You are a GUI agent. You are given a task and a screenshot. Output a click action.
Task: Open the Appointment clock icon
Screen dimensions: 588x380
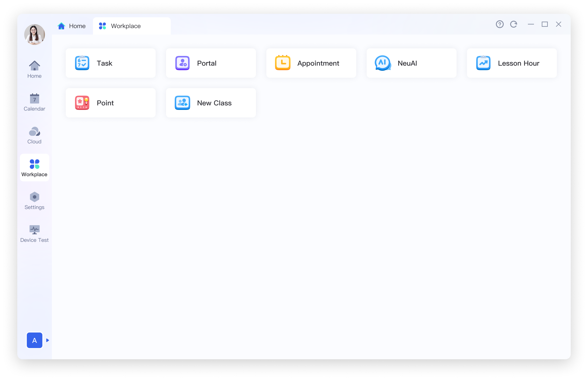tap(283, 63)
